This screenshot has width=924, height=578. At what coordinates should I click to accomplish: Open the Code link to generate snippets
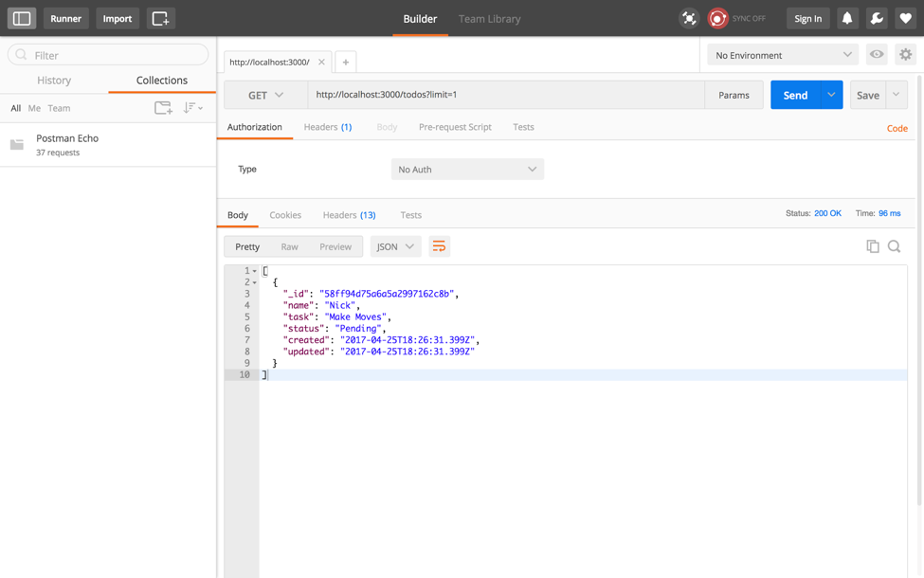(897, 128)
